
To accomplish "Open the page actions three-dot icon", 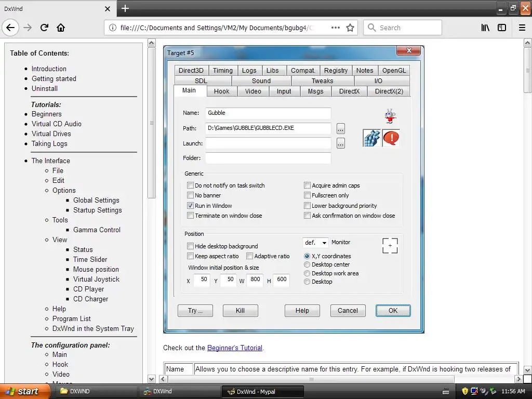I will (335, 28).
